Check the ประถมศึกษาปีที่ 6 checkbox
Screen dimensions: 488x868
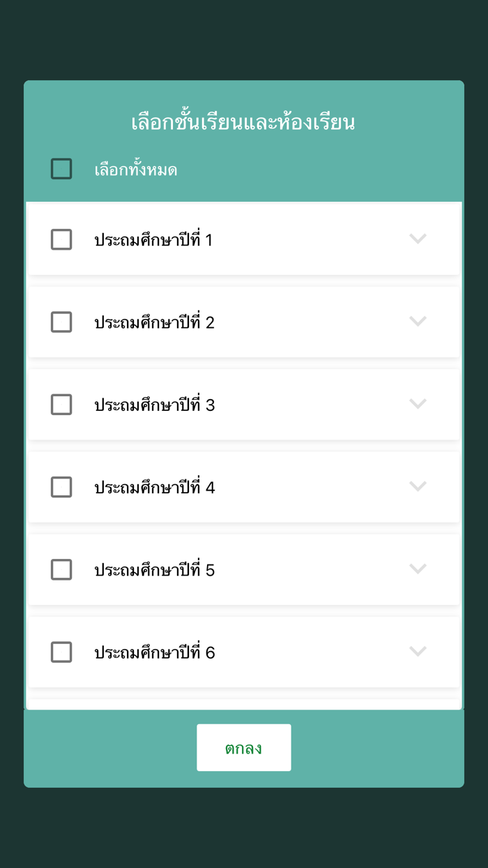[61, 652]
